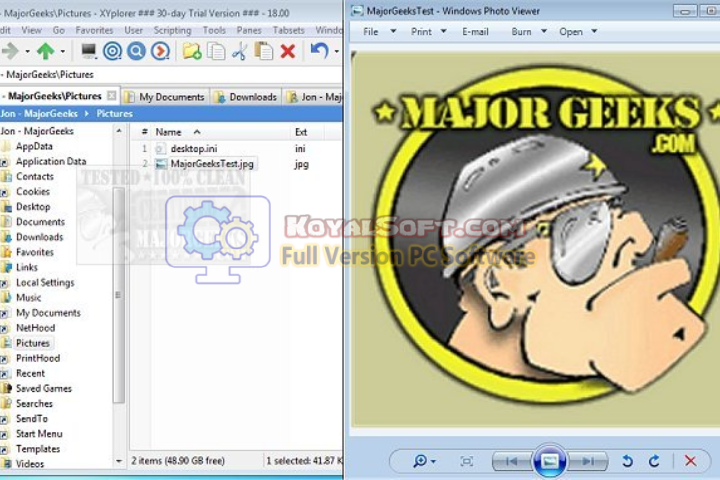This screenshot has height=480, width=720.
Task: Click the tree scrollbar up arrow
Action: tap(118, 131)
